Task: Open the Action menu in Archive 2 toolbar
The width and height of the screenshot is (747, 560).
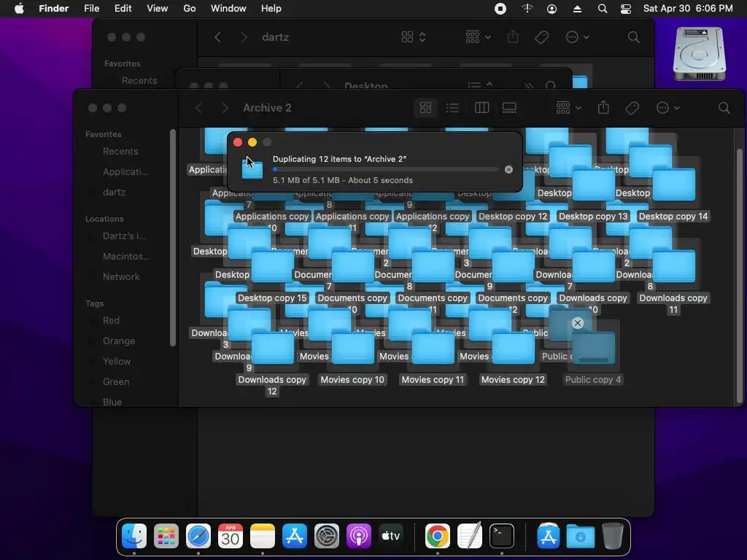Action: pos(667,108)
